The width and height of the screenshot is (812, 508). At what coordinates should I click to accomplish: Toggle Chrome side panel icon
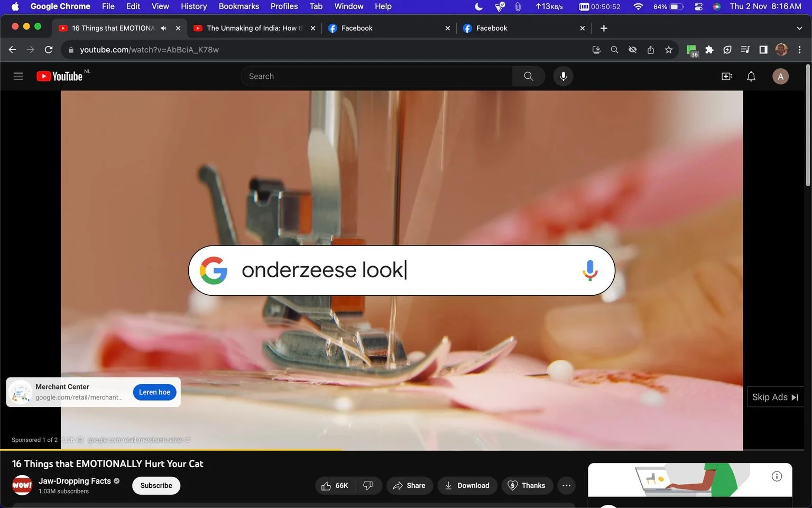click(763, 50)
